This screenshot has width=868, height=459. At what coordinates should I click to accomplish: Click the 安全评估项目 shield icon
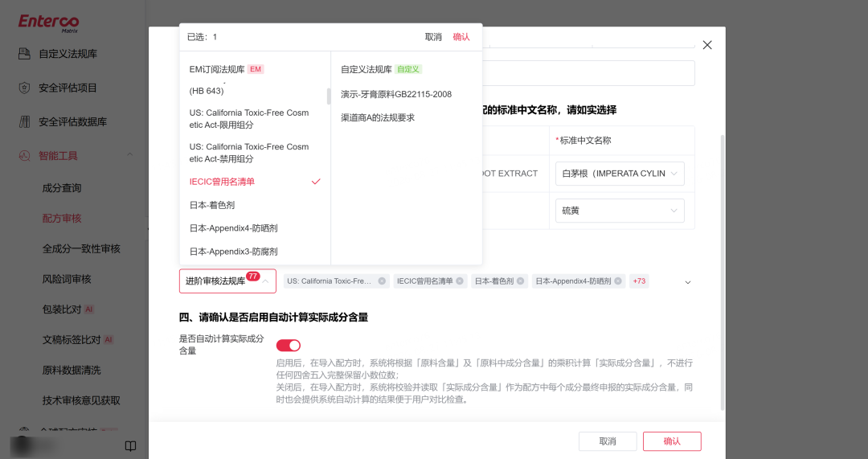click(24, 88)
